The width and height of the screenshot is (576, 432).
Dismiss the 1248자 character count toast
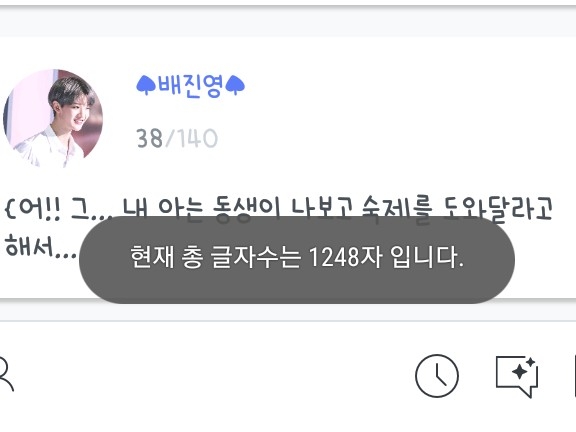click(297, 260)
